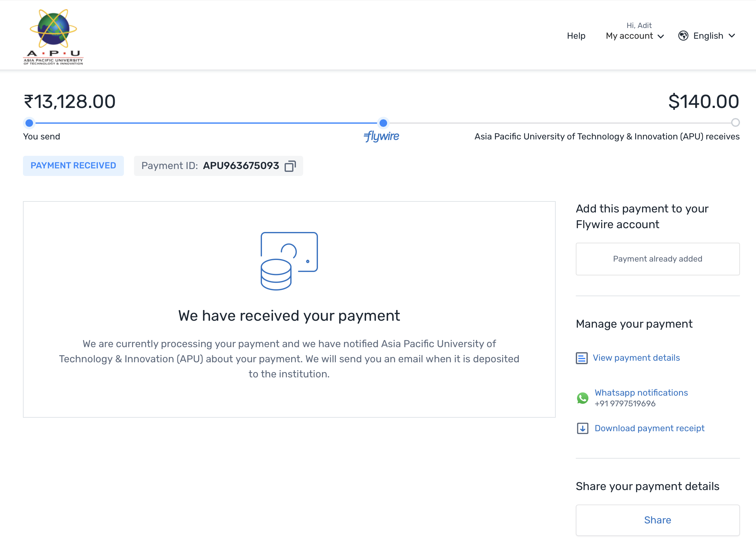
Task: Click the APU receives label text
Action: coord(607,136)
